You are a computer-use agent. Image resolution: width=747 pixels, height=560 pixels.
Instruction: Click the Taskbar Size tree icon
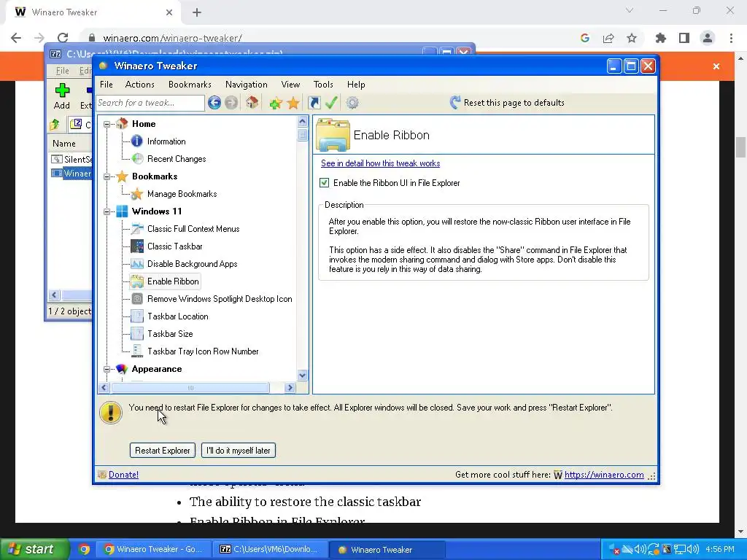tap(137, 334)
